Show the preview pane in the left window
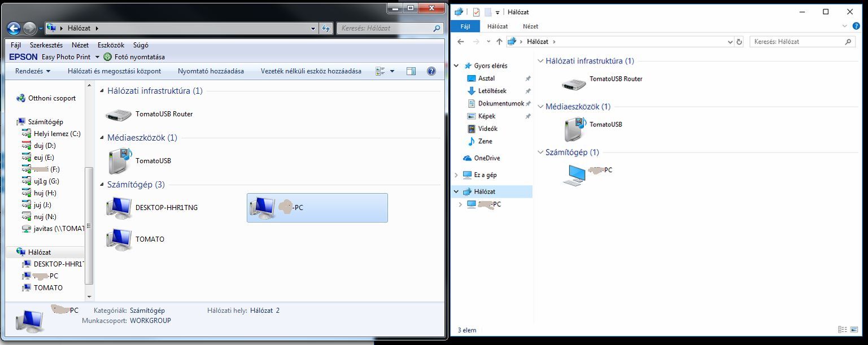The image size is (868, 345). [411, 71]
